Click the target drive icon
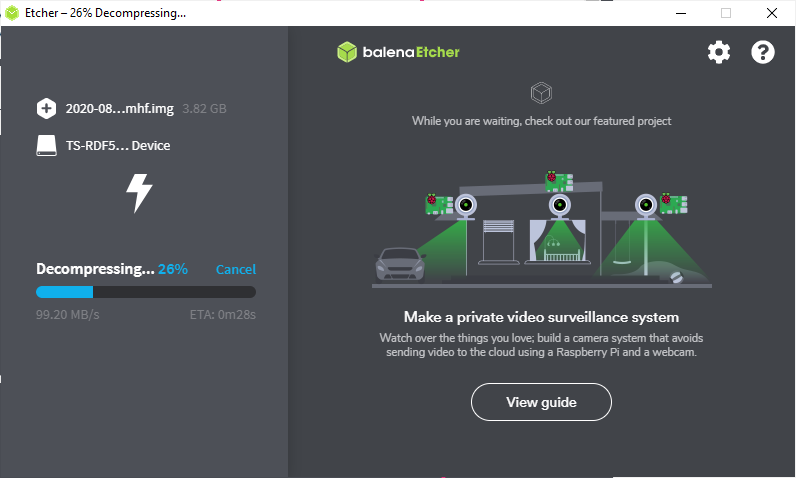 pyautogui.click(x=46, y=146)
